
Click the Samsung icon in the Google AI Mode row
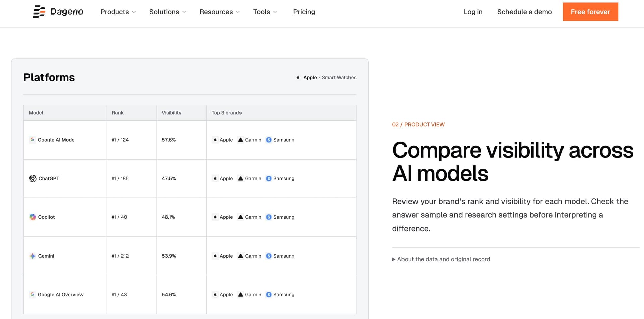click(x=269, y=140)
